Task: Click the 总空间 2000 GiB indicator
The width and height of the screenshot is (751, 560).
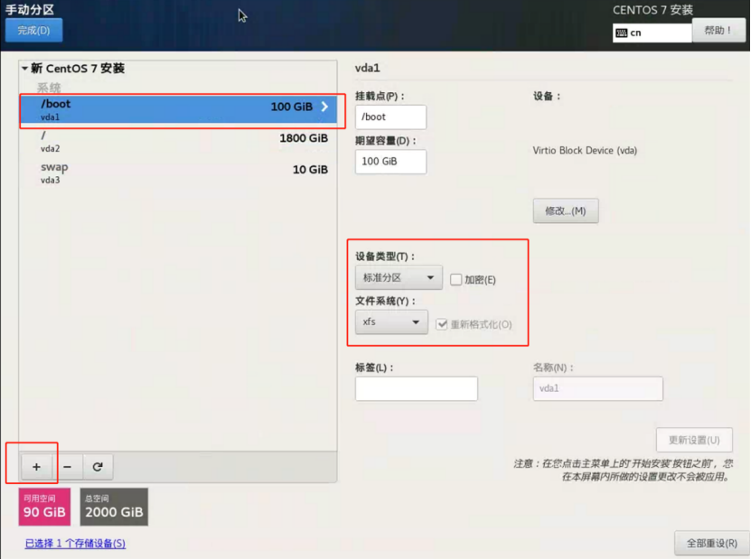Action: pyautogui.click(x=114, y=507)
